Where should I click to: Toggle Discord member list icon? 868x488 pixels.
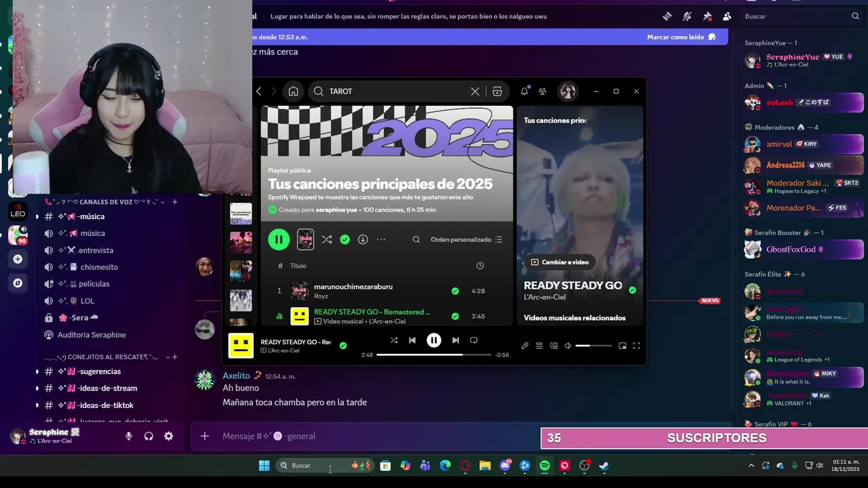tap(727, 16)
